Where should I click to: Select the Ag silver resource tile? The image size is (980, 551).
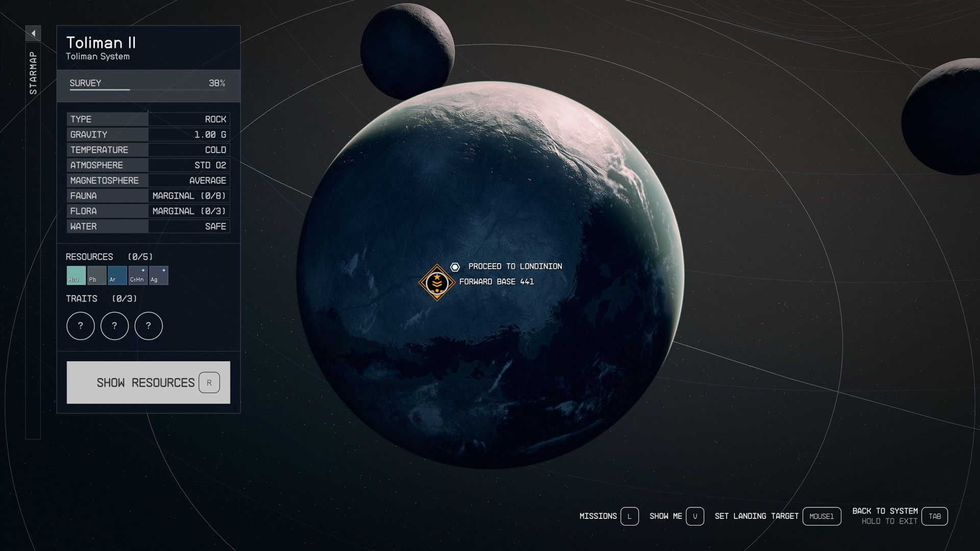tap(159, 275)
